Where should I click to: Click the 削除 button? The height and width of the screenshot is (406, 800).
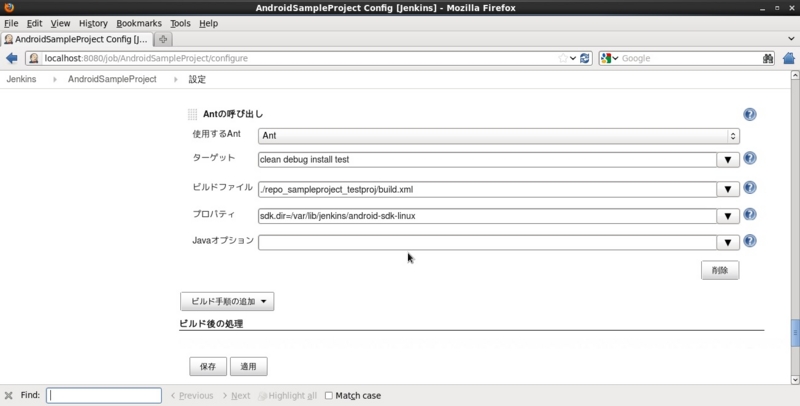click(720, 270)
